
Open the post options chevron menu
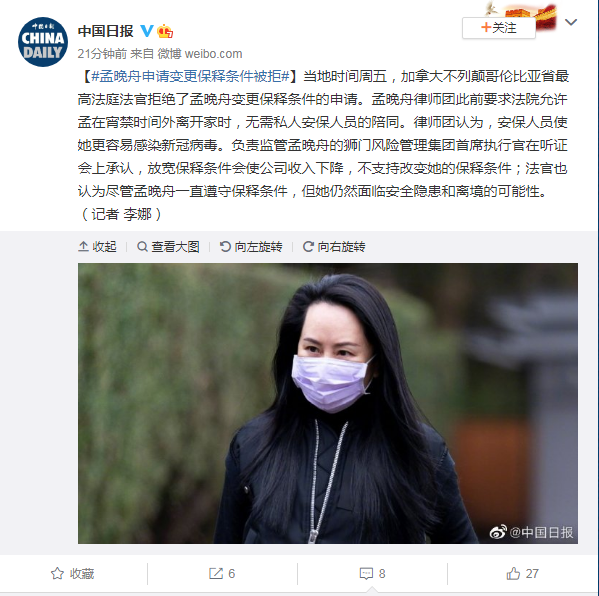(571, 22)
